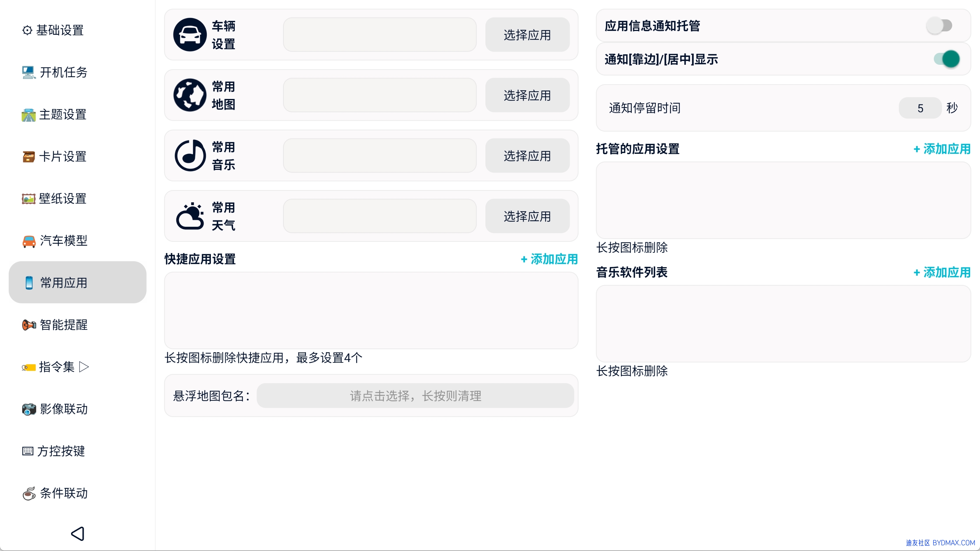This screenshot has width=980, height=551.
Task: Click the 悬浮地图包名： label
Action: pos(212,396)
